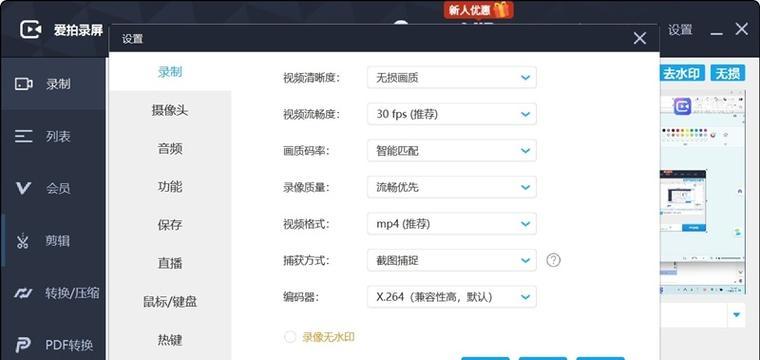Open the 鼠标/键盘 settings tab
The image size is (760, 360).
(x=170, y=302)
